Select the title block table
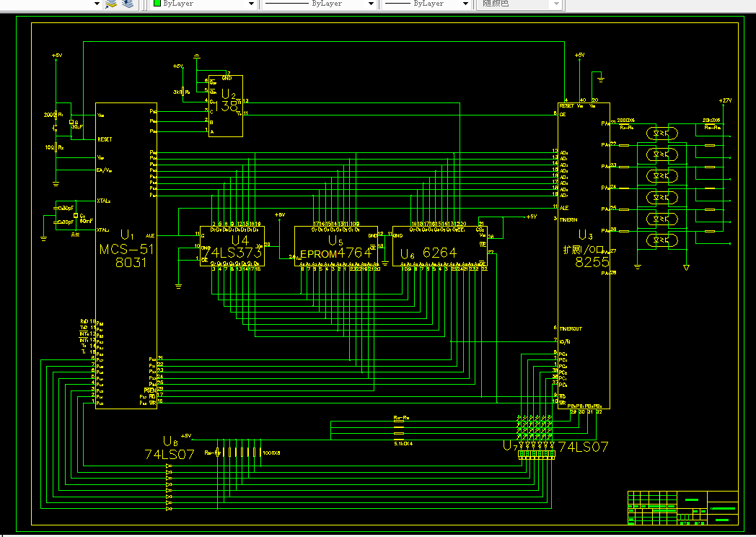Image resolution: width=756 pixels, height=537 pixels. pyautogui.click(x=682, y=508)
